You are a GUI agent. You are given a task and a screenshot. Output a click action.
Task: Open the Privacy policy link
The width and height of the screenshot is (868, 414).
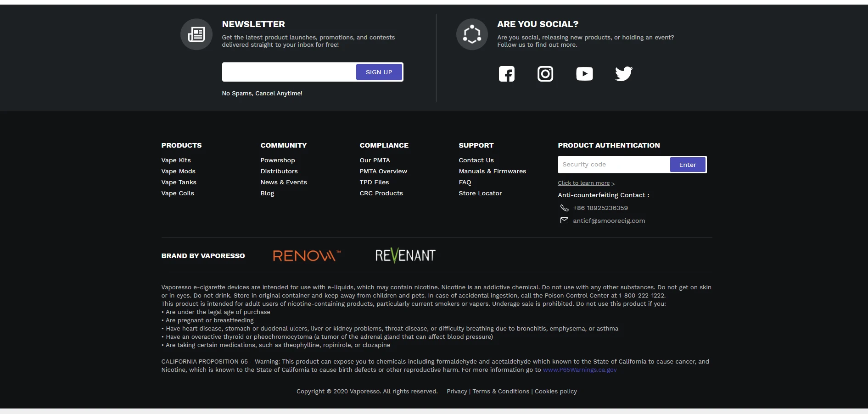(457, 391)
